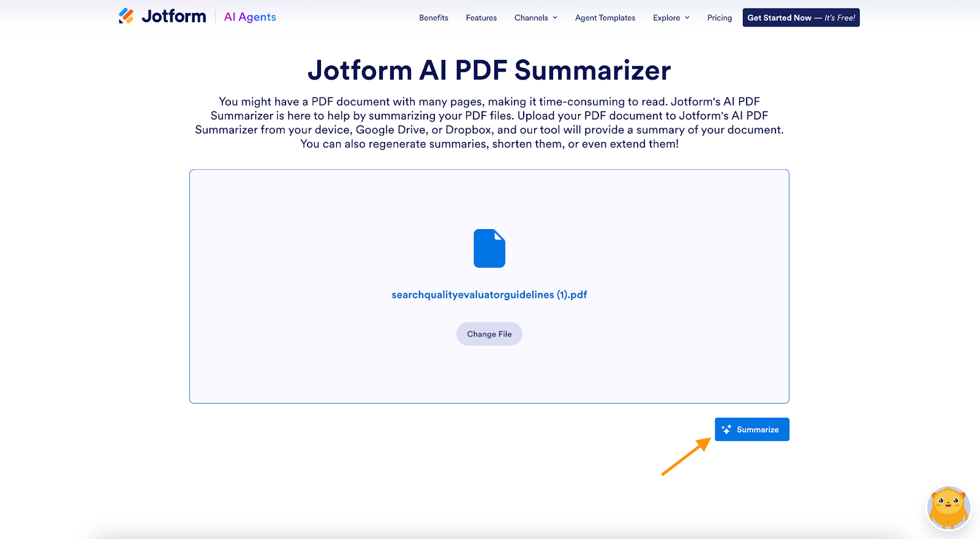Go to the Features section
Screen dimensions: 980x539
[481, 18]
